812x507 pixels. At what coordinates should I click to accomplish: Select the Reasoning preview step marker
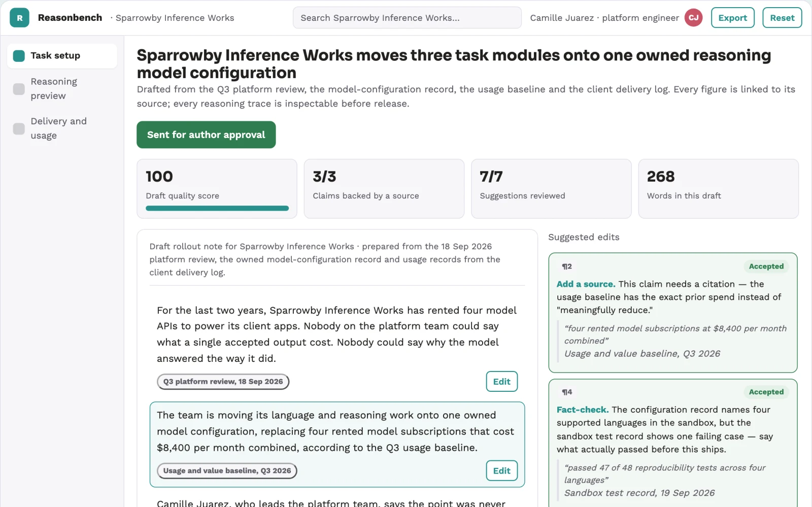(19, 89)
